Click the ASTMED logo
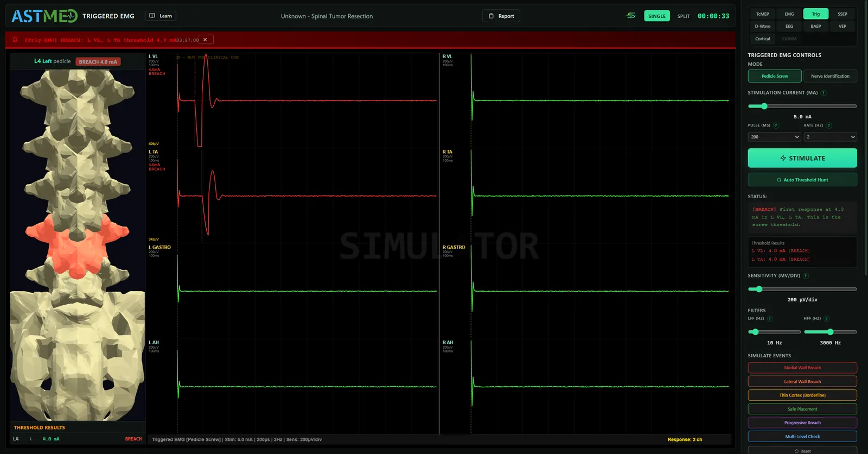Viewport: 868px width, 454px height. click(x=44, y=16)
